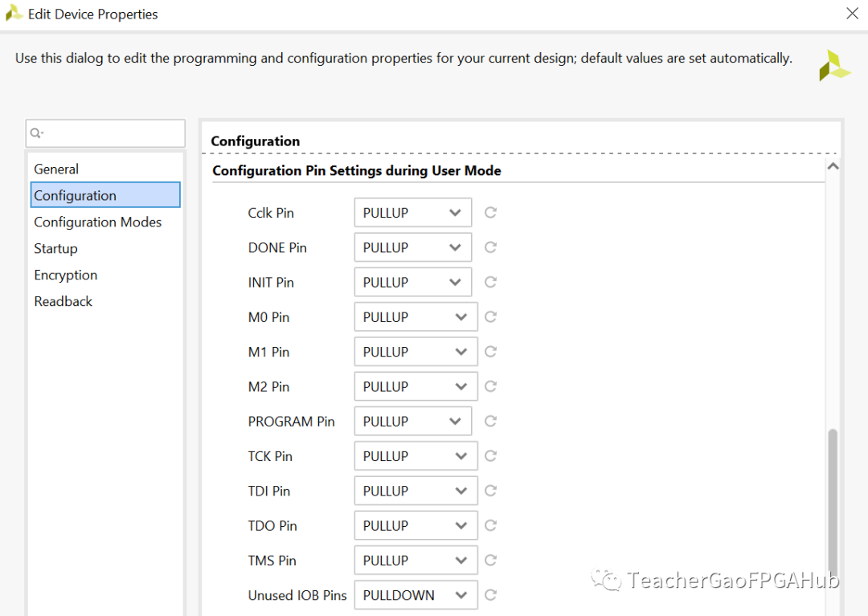Image resolution: width=868 pixels, height=616 pixels.
Task: Reset the Unused IOB Pins setting
Action: pyautogui.click(x=490, y=595)
